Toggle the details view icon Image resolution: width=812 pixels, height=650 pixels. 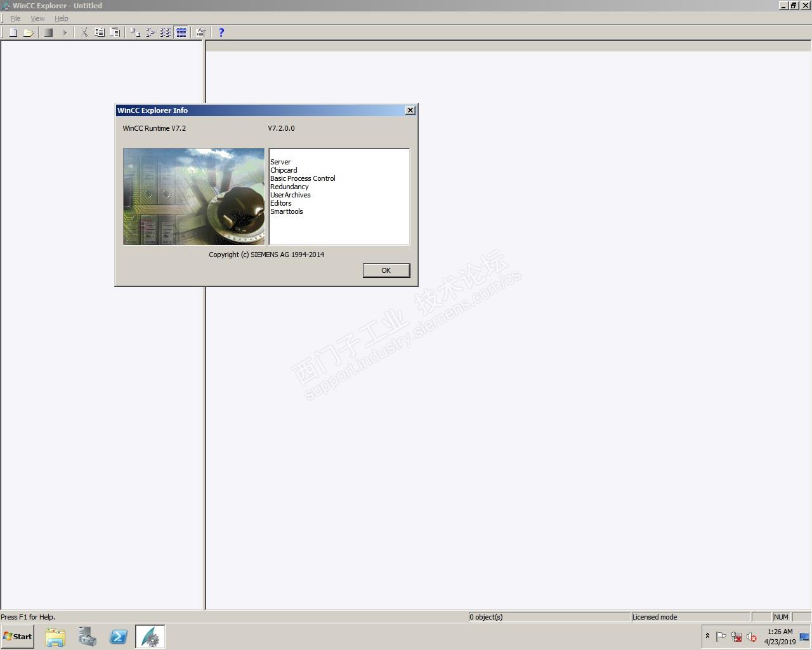[x=181, y=32]
